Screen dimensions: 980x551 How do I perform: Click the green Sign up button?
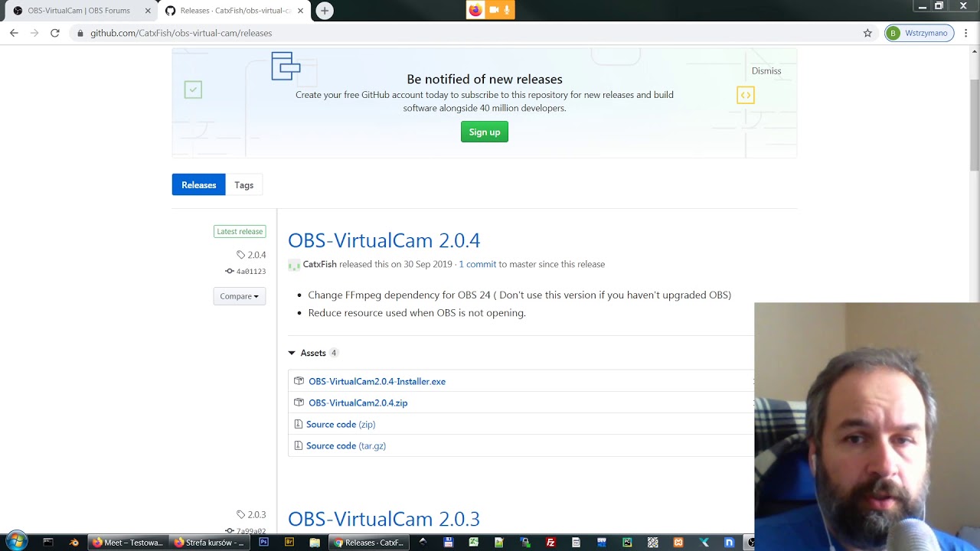485,132
